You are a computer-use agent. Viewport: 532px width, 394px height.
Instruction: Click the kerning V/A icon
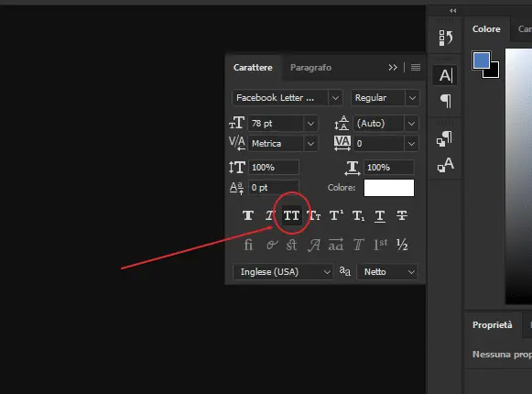click(x=237, y=143)
